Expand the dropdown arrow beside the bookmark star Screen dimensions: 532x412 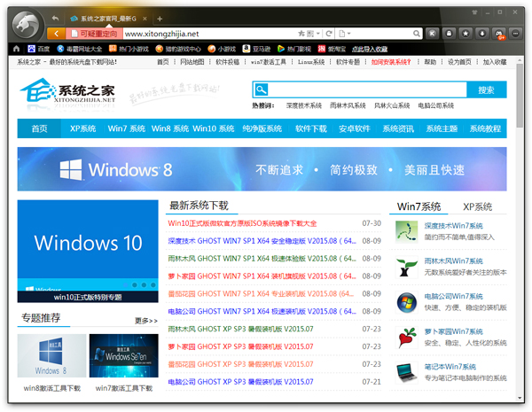pos(318,34)
